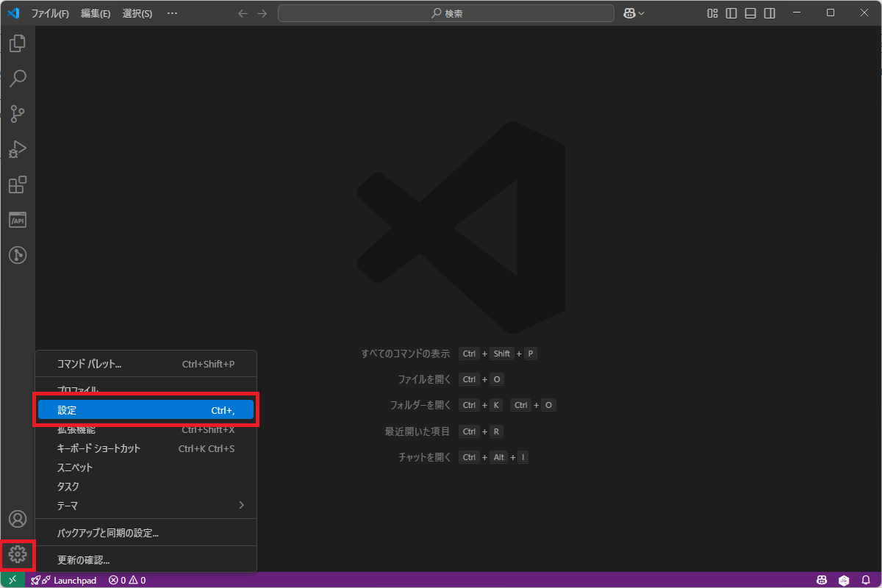Click the Copilot status bar icon
The height and width of the screenshot is (588, 882).
coord(822,580)
